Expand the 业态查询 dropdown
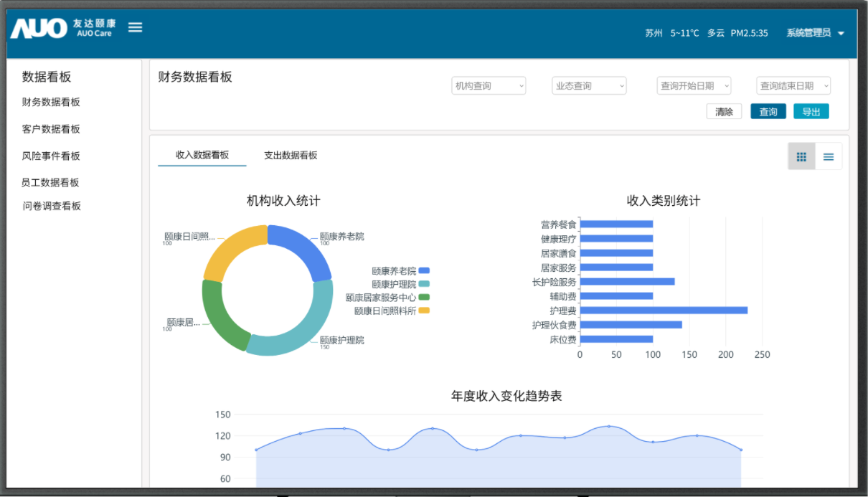This screenshot has height=497, width=868. point(590,86)
